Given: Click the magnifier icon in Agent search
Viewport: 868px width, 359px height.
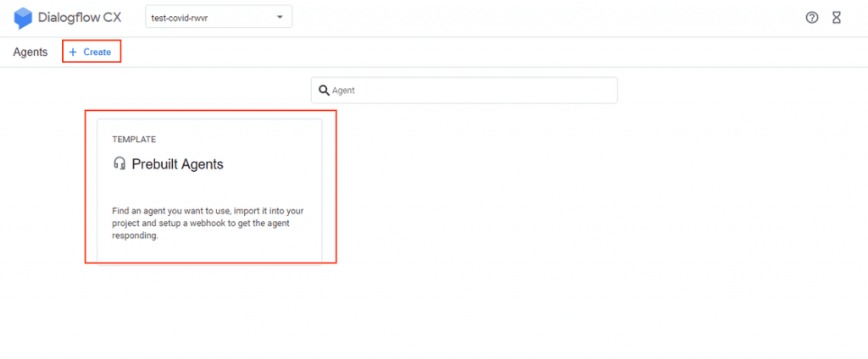Looking at the screenshot, I should [324, 90].
